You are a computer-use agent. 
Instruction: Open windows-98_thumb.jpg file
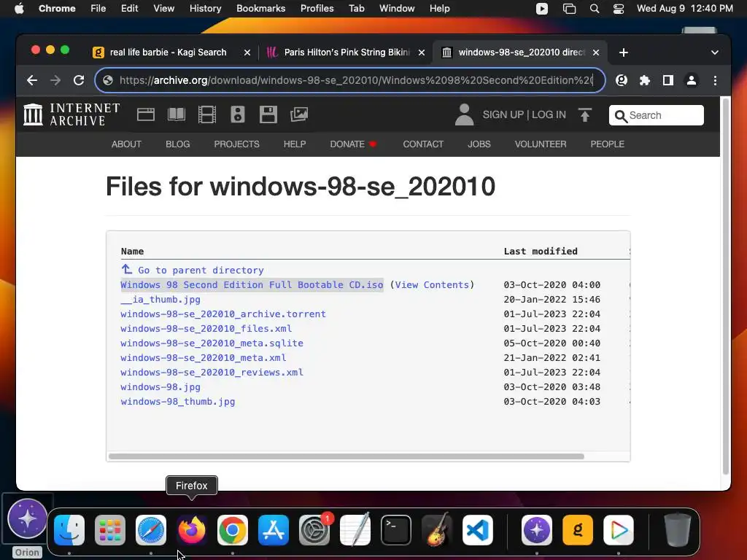[178, 402]
